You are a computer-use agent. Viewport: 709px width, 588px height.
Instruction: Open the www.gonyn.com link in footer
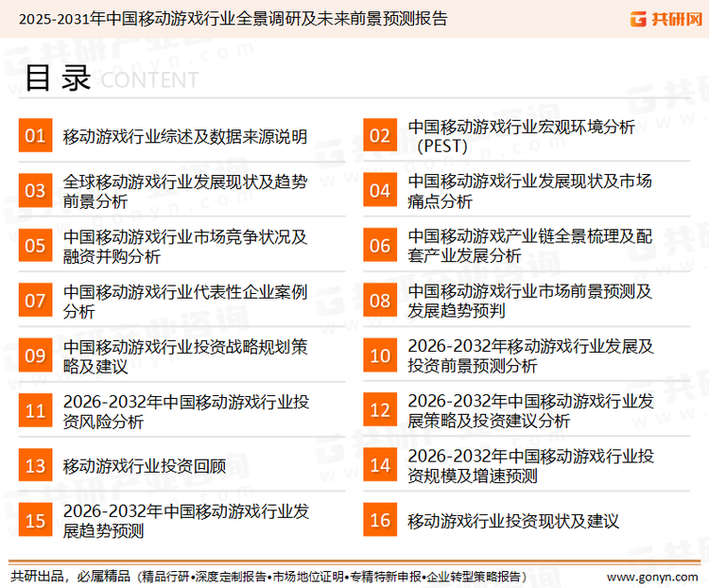(652, 577)
